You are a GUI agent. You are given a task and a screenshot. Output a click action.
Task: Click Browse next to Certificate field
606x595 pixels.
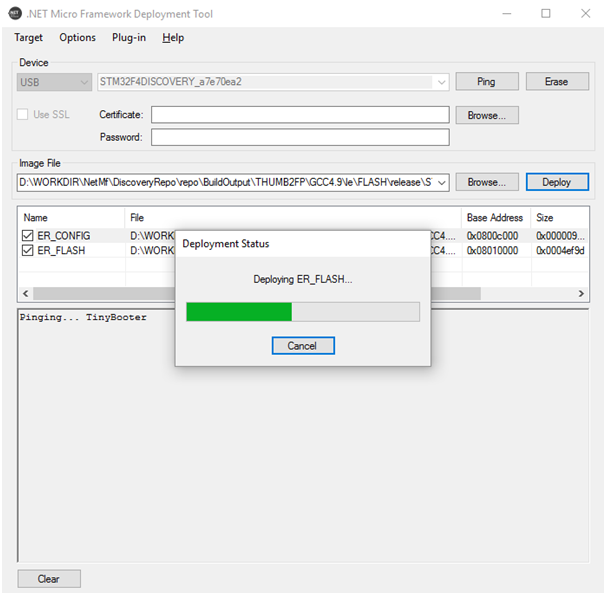tap(487, 115)
